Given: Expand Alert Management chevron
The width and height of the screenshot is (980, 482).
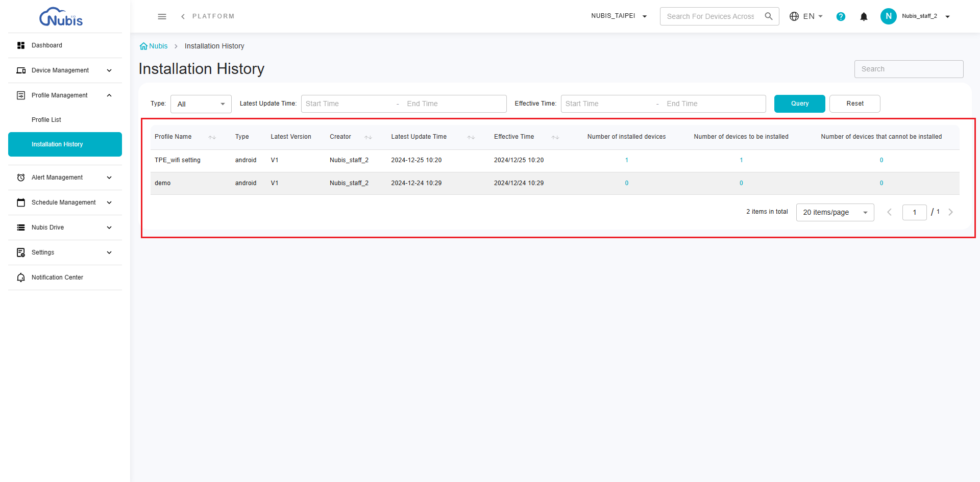Looking at the screenshot, I should (109, 177).
